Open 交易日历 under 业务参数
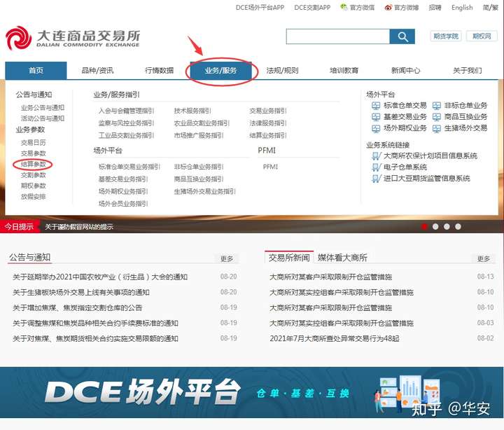Screen dimensions: 504x430 click(x=34, y=142)
